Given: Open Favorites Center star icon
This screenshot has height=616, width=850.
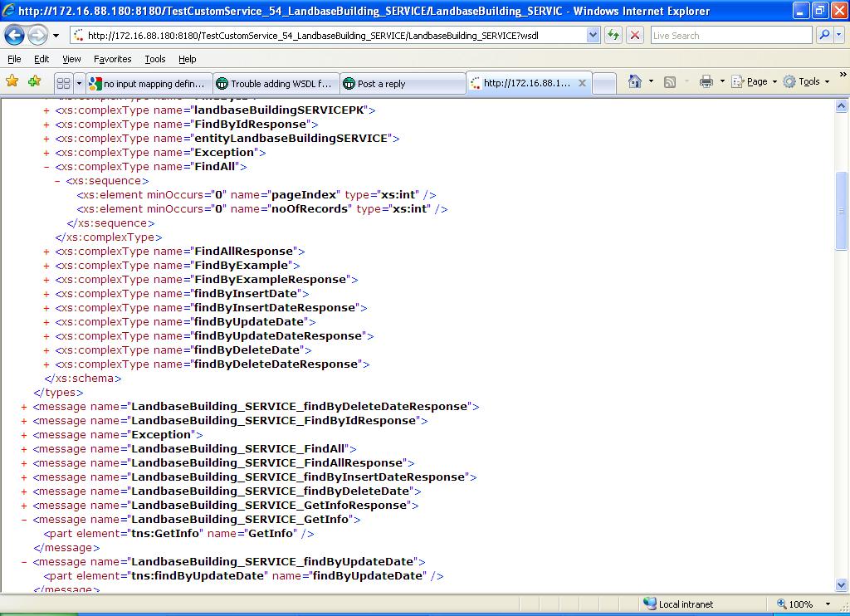Looking at the screenshot, I should click(12, 81).
